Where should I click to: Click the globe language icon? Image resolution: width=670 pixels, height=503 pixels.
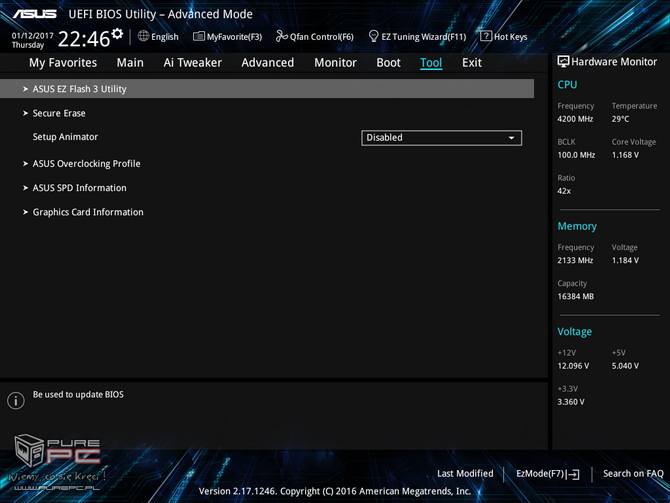[143, 36]
